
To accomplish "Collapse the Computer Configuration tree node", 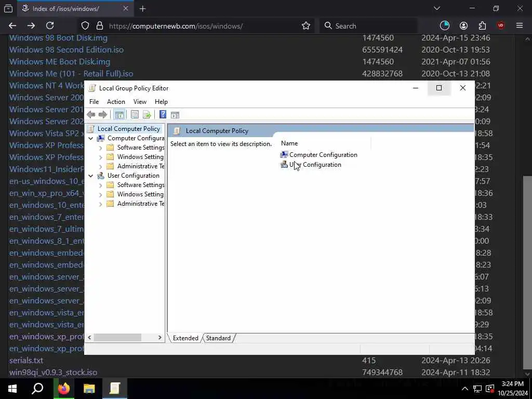I will 90,138.
